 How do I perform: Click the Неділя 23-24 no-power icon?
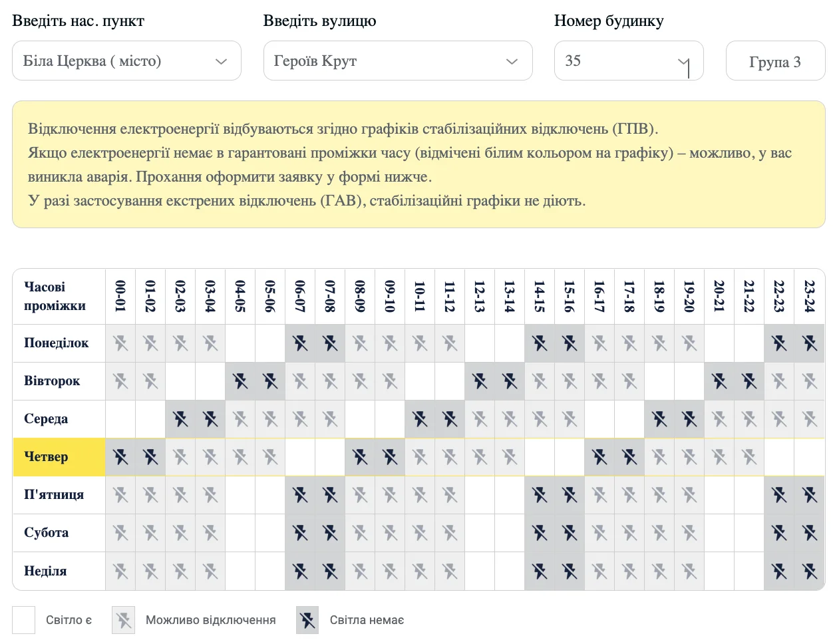[809, 571]
